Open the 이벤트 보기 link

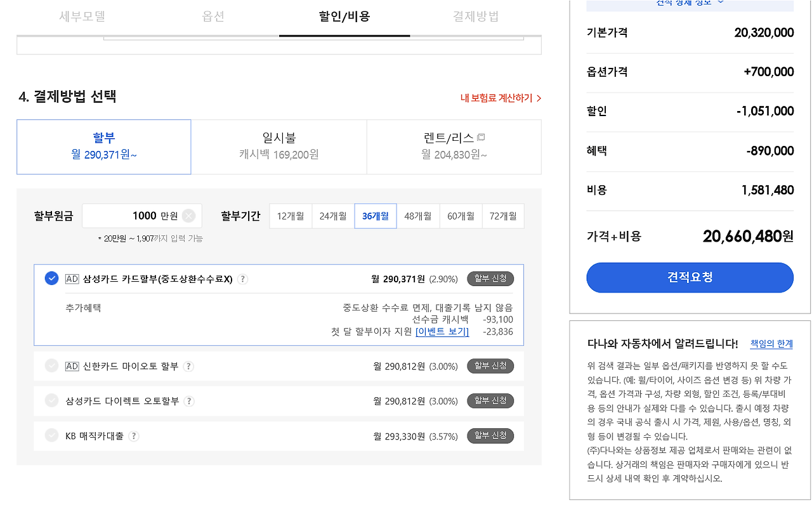pyautogui.click(x=442, y=331)
